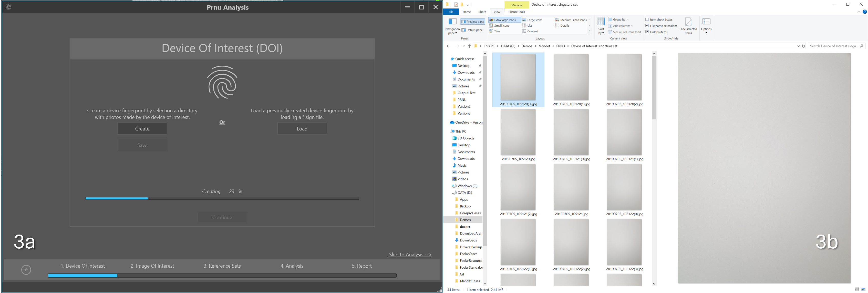
Task: Select thumbnail 20190705_105122(3).jpg
Action: 624,245
